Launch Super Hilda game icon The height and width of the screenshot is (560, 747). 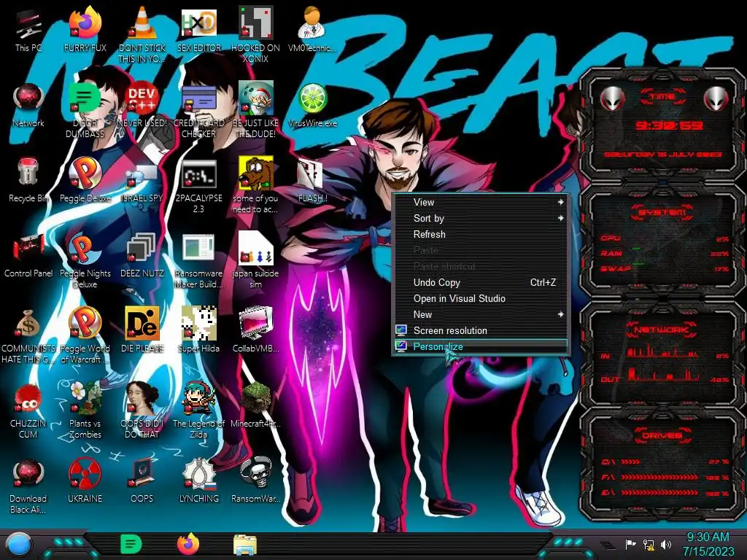tap(199, 330)
